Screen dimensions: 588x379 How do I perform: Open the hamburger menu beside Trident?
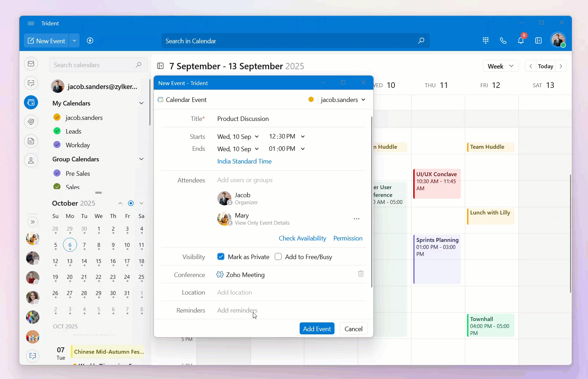point(31,23)
